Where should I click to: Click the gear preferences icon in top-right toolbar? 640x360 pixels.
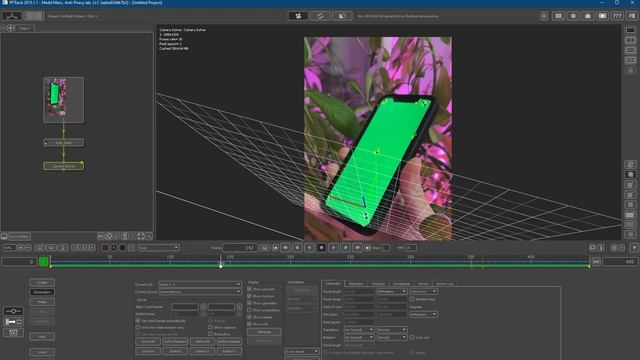pos(573,16)
